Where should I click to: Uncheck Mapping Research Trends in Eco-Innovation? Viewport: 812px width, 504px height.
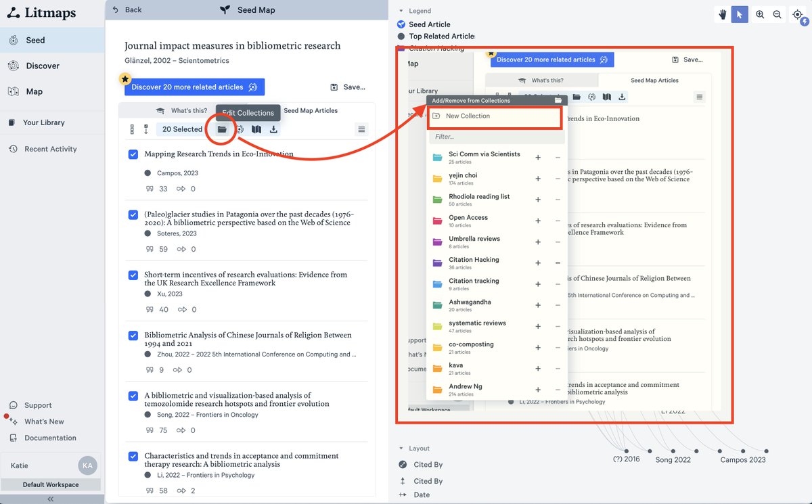133,155
